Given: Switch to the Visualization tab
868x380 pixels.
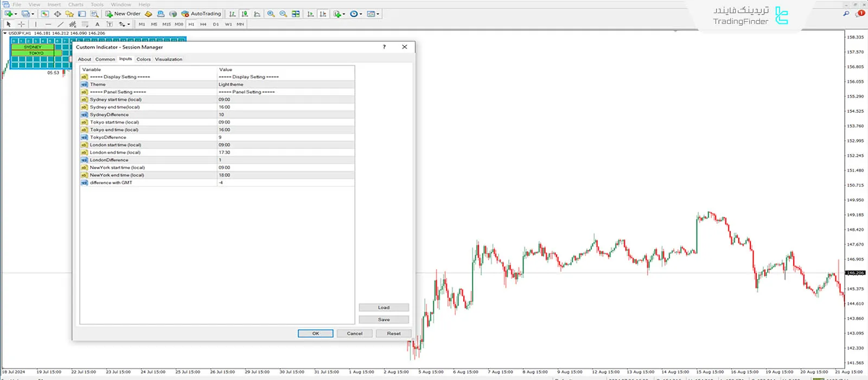Looking at the screenshot, I should tap(168, 59).
